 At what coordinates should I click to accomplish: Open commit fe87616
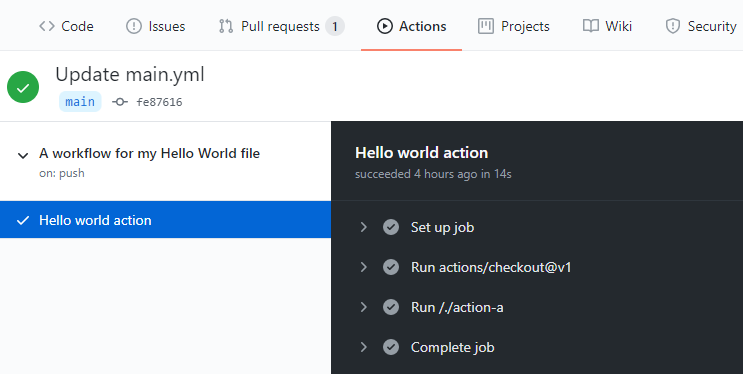pos(159,102)
